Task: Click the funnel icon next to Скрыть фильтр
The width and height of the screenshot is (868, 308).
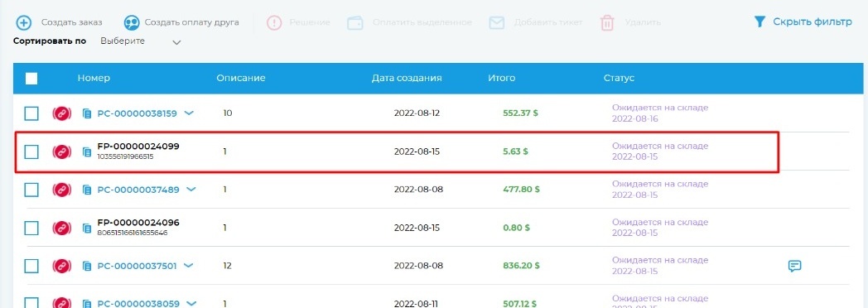Action: [x=759, y=22]
